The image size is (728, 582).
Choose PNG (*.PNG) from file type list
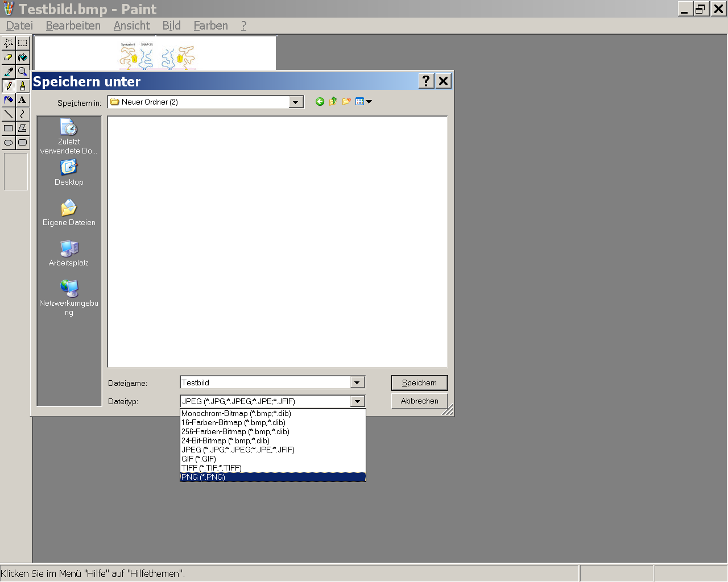pos(272,477)
